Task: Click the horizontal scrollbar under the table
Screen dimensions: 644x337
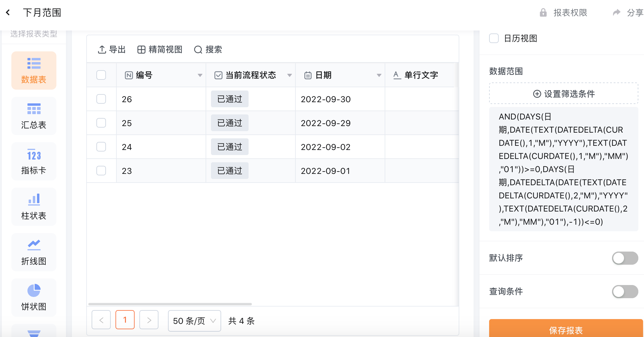Action: (170, 304)
